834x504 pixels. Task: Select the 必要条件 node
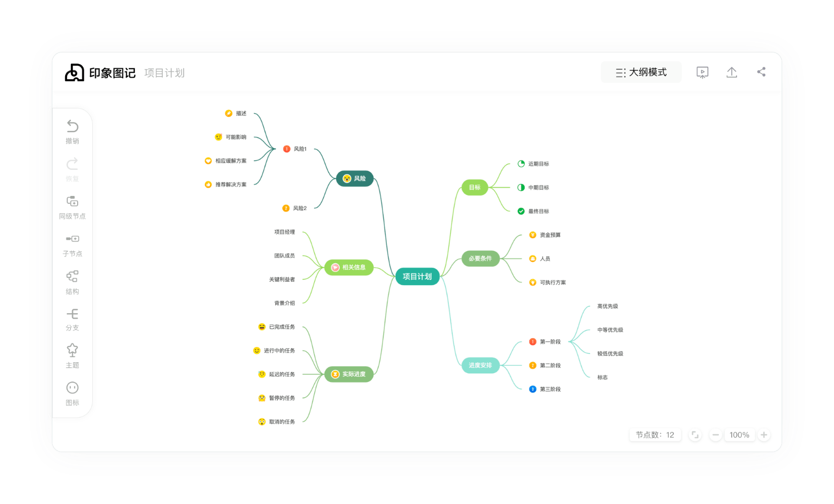pyautogui.click(x=480, y=259)
